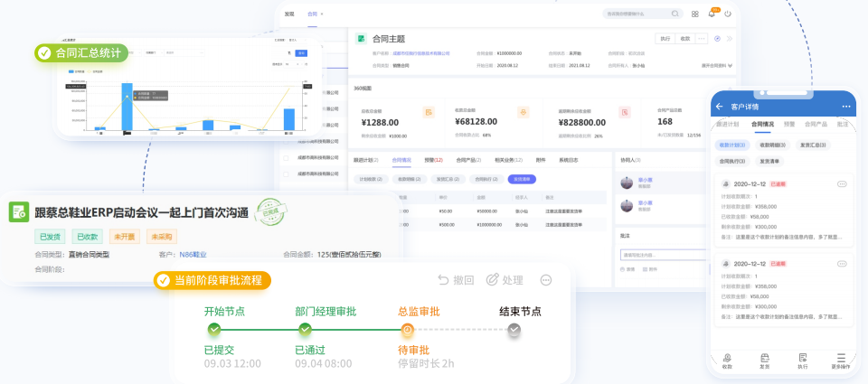Click the 未开票 status tag
Screen dimensions: 868x384
(x=124, y=237)
